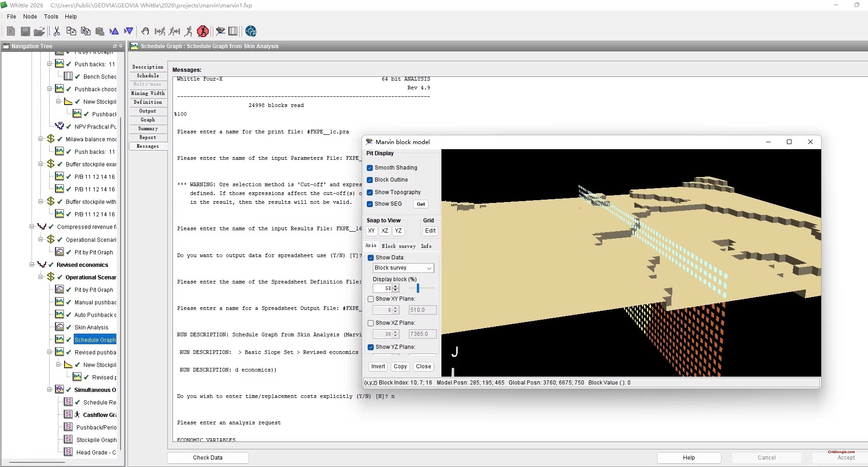The height and width of the screenshot is (467, 868).
Task: Switch to the Summary tab
Action: pos(148,129)
